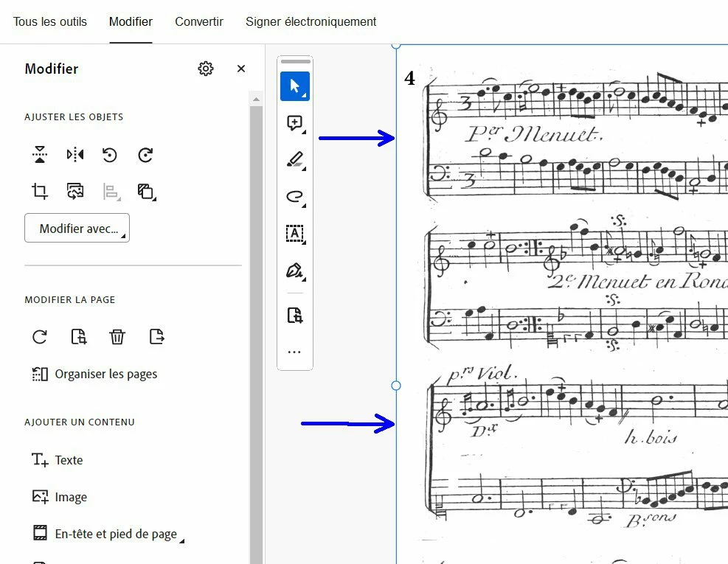The height and width of the screenshot is (564, 728).
Task: Click the 'Per Menuet' title in score
Action: 534,134
